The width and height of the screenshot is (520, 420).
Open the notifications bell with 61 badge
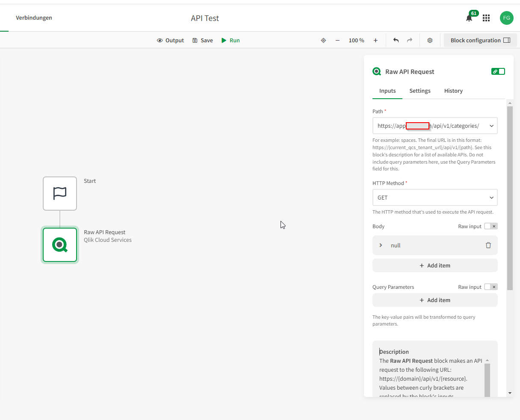470,18
